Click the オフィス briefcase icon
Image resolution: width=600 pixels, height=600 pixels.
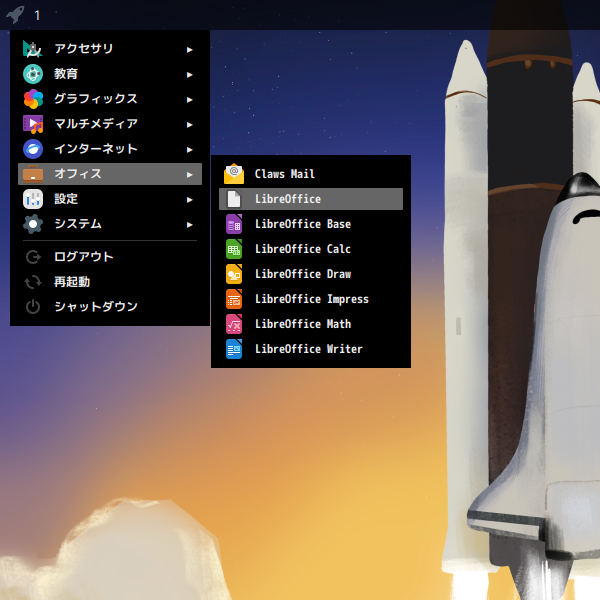[x=33, y=174]
